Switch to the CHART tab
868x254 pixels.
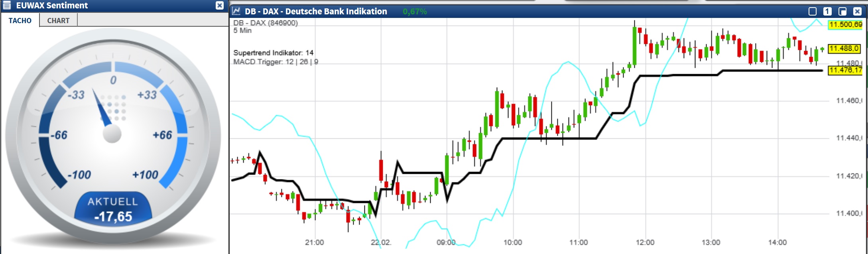[x=58, y=20]
